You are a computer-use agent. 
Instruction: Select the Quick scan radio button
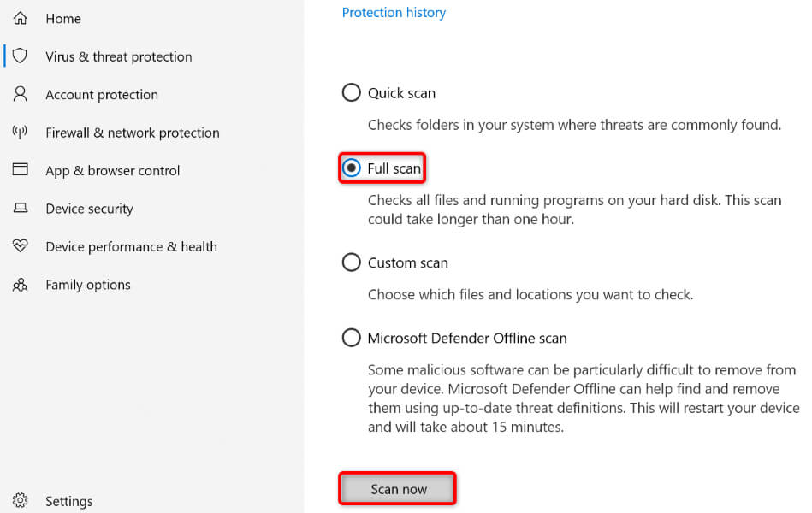click(351, 93)
